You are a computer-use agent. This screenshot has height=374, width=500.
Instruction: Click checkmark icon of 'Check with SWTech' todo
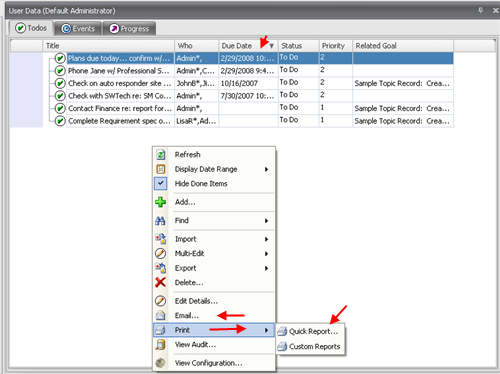pos(60,96)
